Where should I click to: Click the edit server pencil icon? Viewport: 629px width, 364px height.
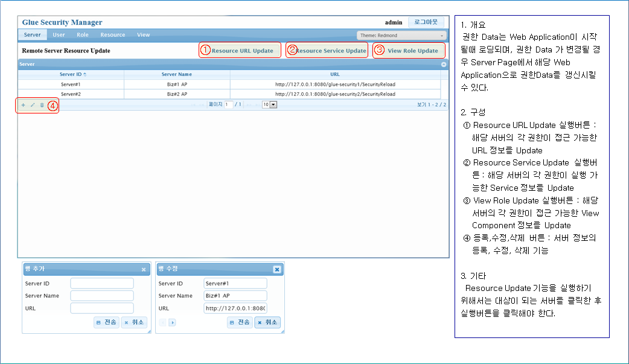33,105
